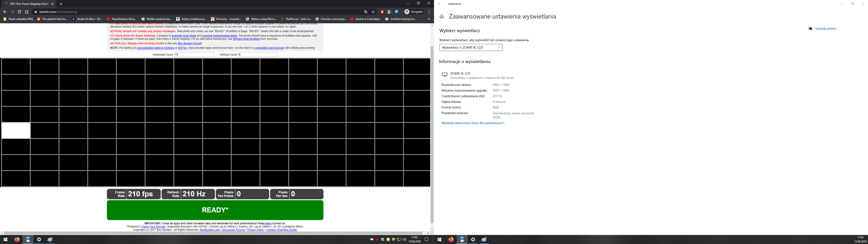
Task: Reload the testufo page
Action: pos(19,12)
